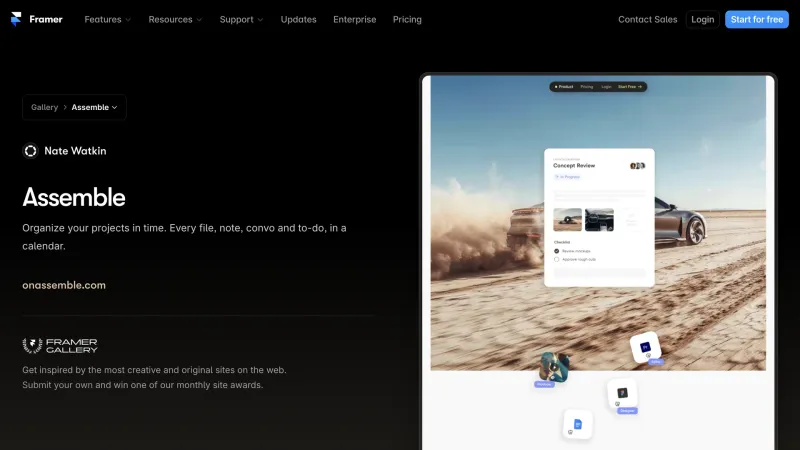
Task: Toggle the Review mockups checkbox
Action: (x=557, y=251)
